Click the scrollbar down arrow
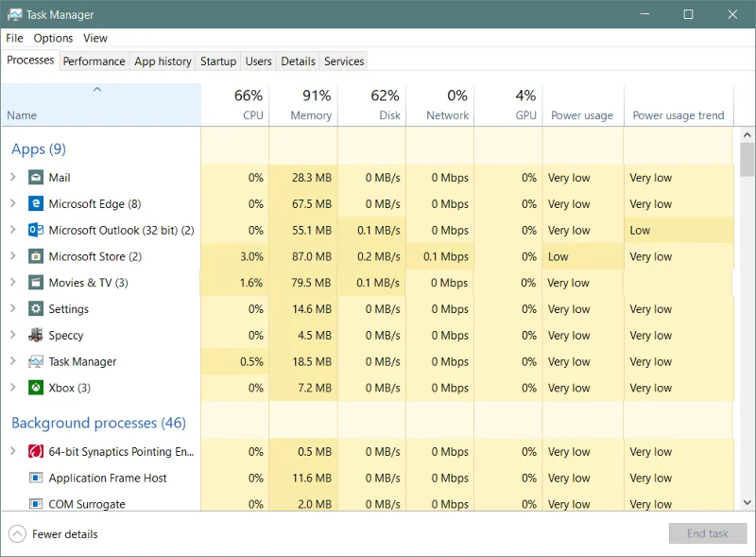The width and height of the screenshot is (756, 557). pos(747,502)
